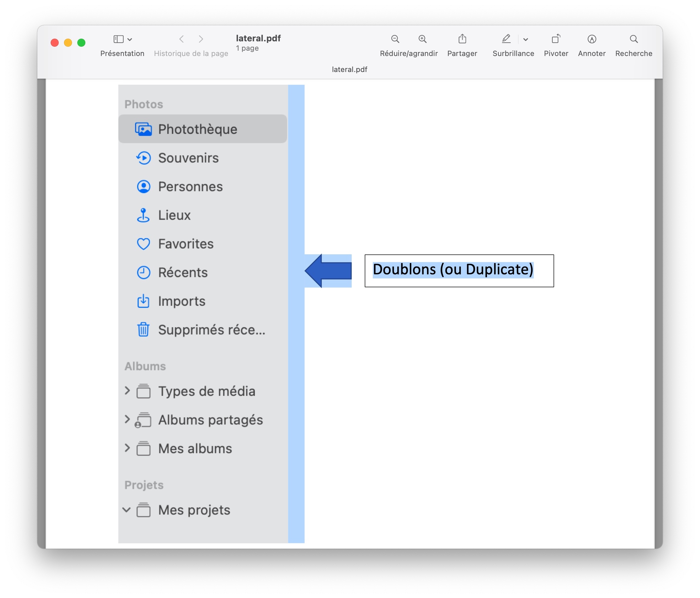Show markup toolbar via Annoter icon
Screen dimensions: 700x598
pos(591,39)
